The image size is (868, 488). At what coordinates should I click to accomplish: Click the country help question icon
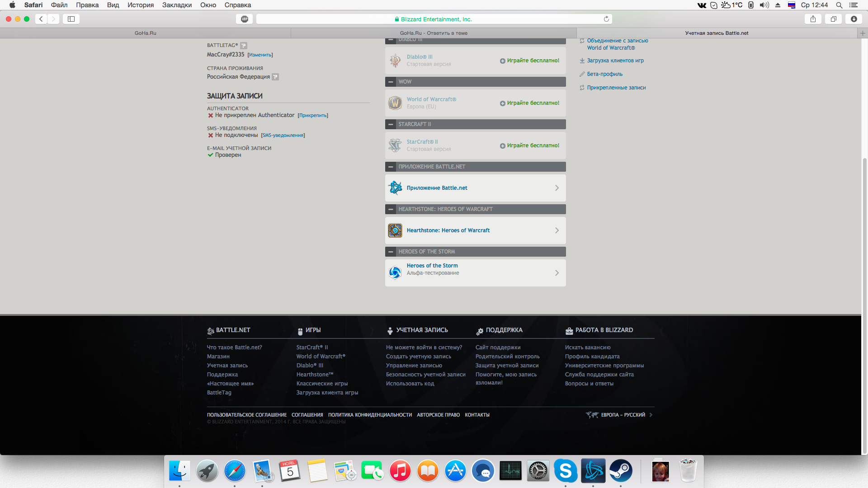click(x=275, y=77)
